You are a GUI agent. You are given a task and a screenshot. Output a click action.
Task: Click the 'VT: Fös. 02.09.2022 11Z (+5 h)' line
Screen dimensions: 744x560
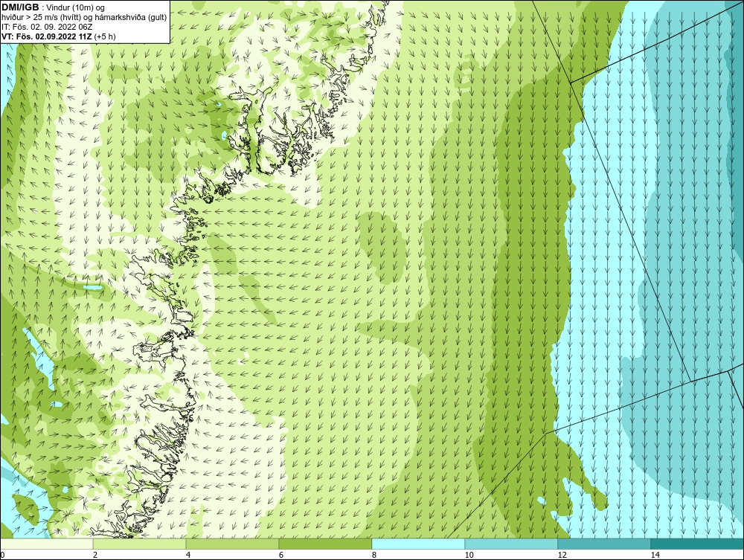pos(58,36)
